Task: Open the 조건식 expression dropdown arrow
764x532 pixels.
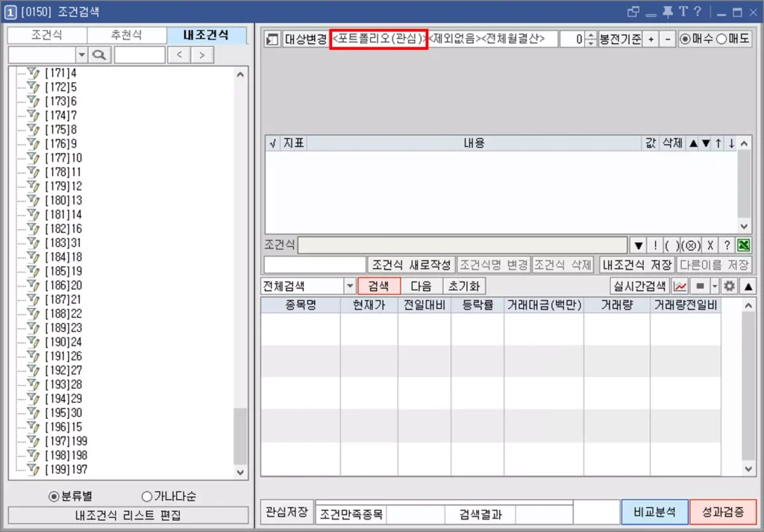Action: click(638, 245)
